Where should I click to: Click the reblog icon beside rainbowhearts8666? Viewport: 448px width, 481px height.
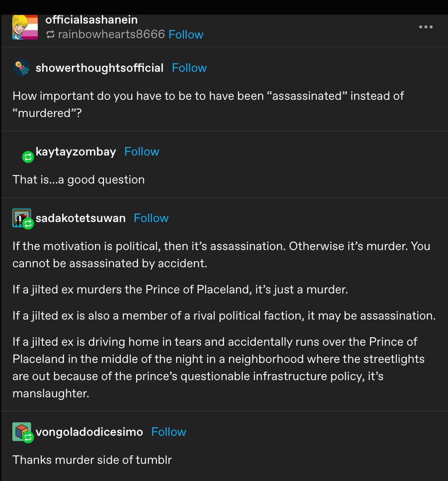click(50, 34)
